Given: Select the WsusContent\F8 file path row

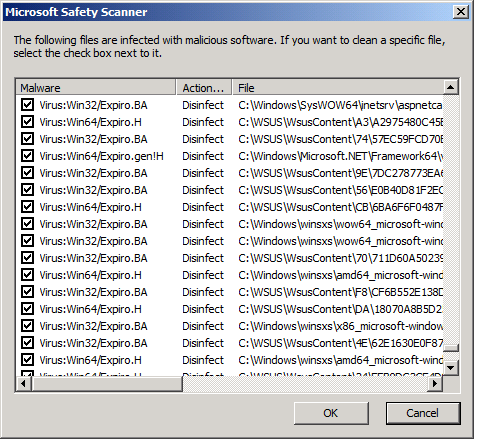Looking at the screenshot, I should tap(340, 292).
